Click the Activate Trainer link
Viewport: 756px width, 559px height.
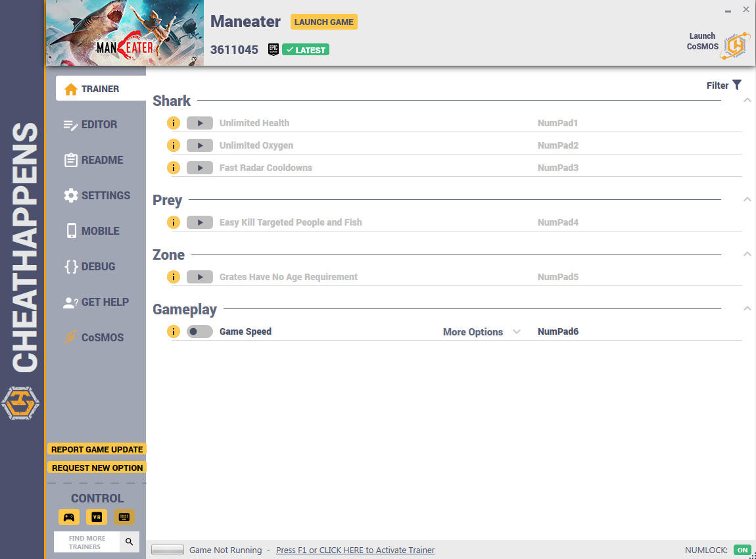tap(356, 550)
